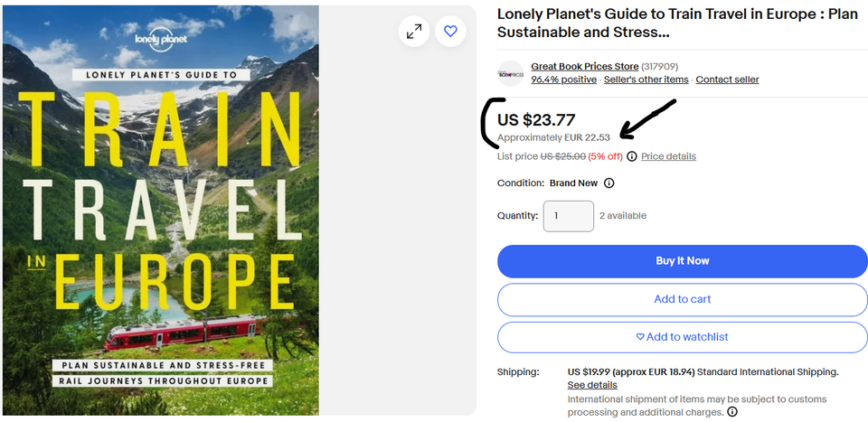The width and height of the screenshot is (868, 422).
Task: Expand the product image to full view
Action: 414,32
